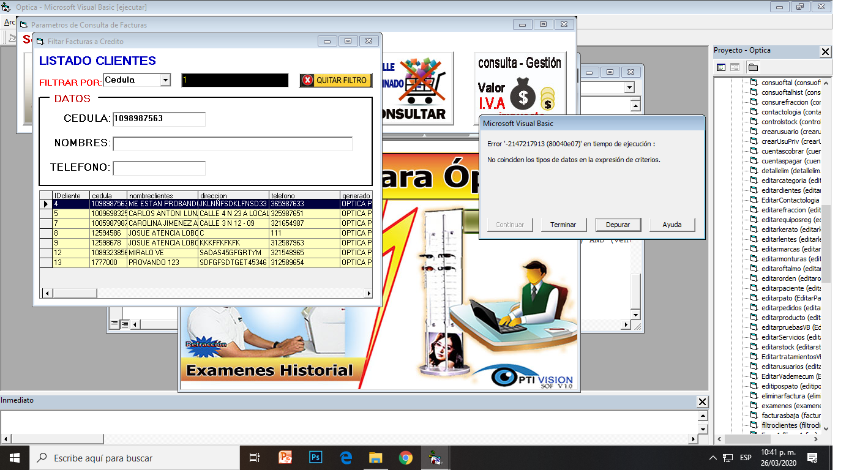The image size is (868, 470).
Task: Click Toggle Folders icon in Proyecto panel
Action: click(752, 67)
